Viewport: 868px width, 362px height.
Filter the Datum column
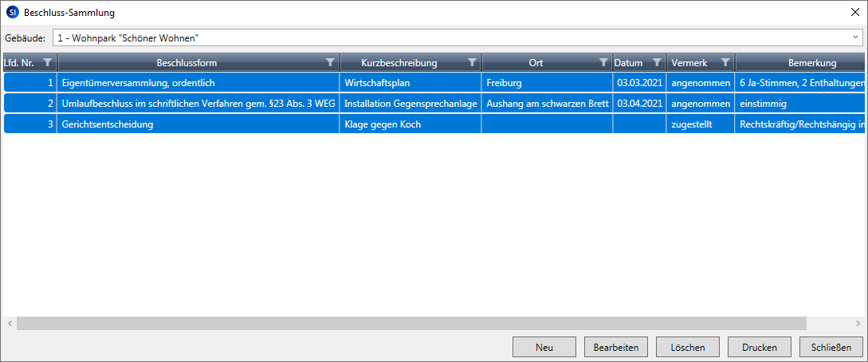[x=657, y=62]
